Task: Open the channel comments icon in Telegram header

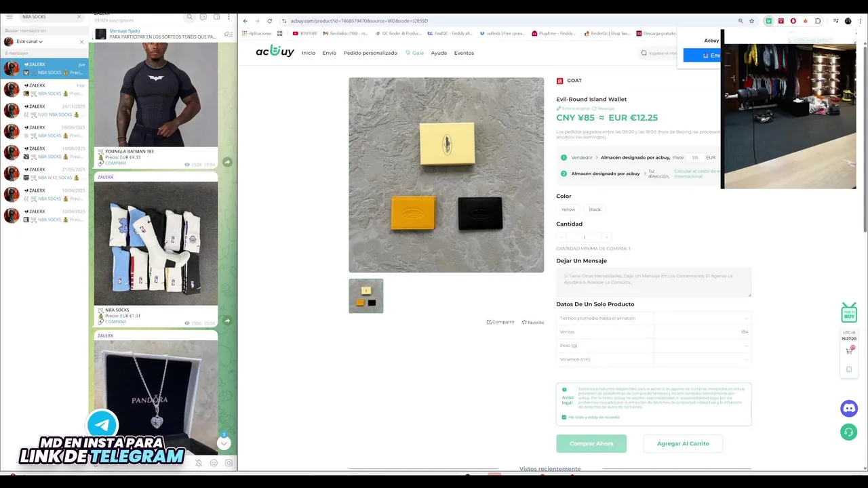Action: point(203,17)
